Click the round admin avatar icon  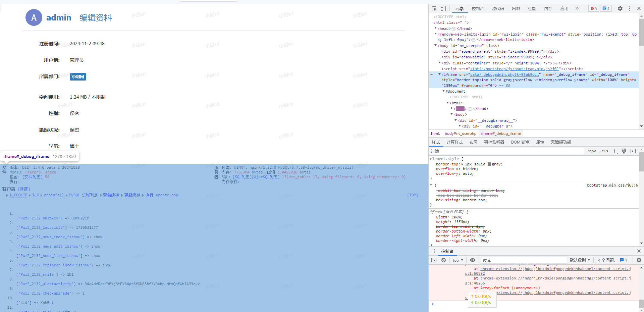point(34,17)
